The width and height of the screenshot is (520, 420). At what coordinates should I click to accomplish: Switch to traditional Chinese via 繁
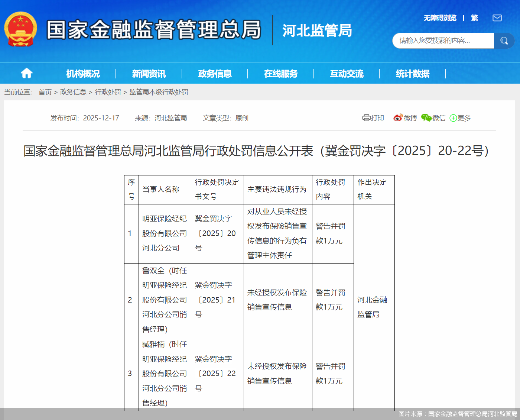pos(474,17)
